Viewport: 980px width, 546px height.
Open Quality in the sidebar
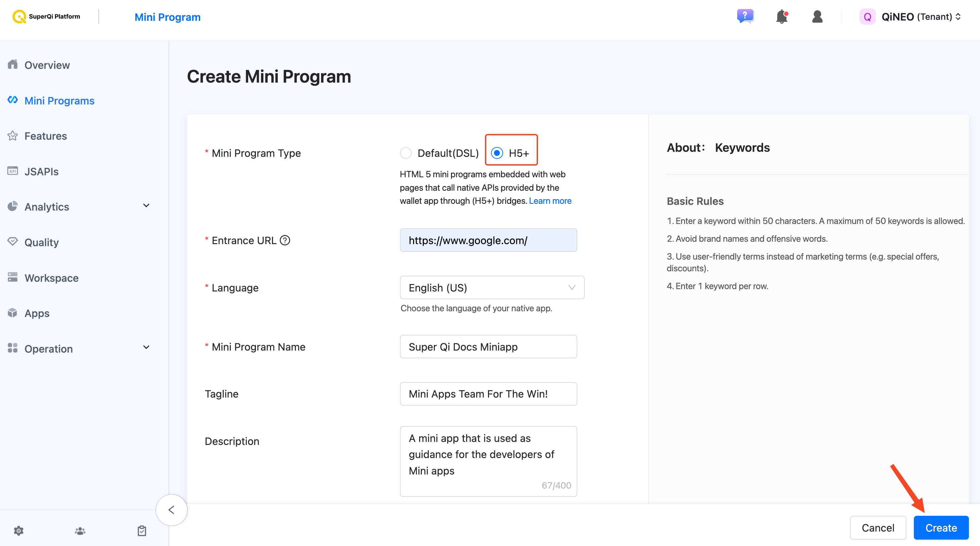[x=41, y=242]
